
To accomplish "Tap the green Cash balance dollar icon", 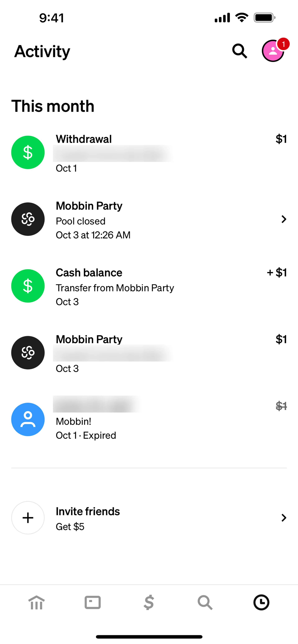I will (x=28, y=286).
